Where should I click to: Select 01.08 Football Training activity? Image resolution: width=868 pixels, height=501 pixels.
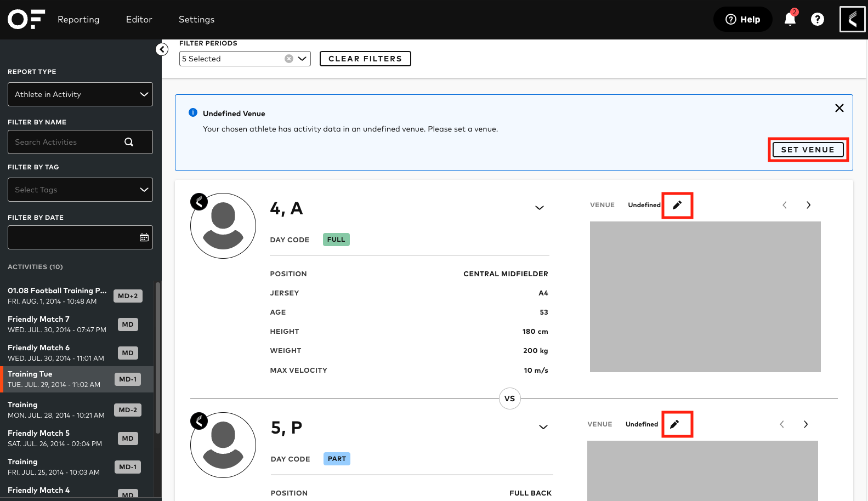tap(77, 296)
